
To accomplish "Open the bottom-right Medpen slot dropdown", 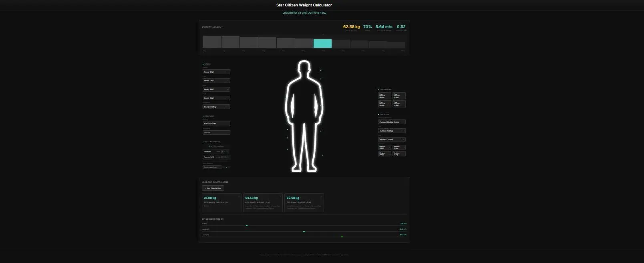I will click(x=399, y=154).
